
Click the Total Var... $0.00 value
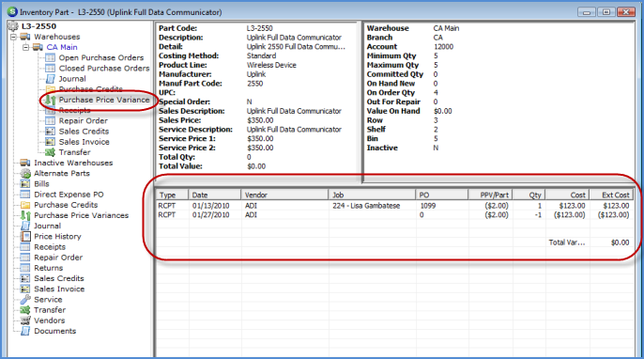[x=620, y=242]
